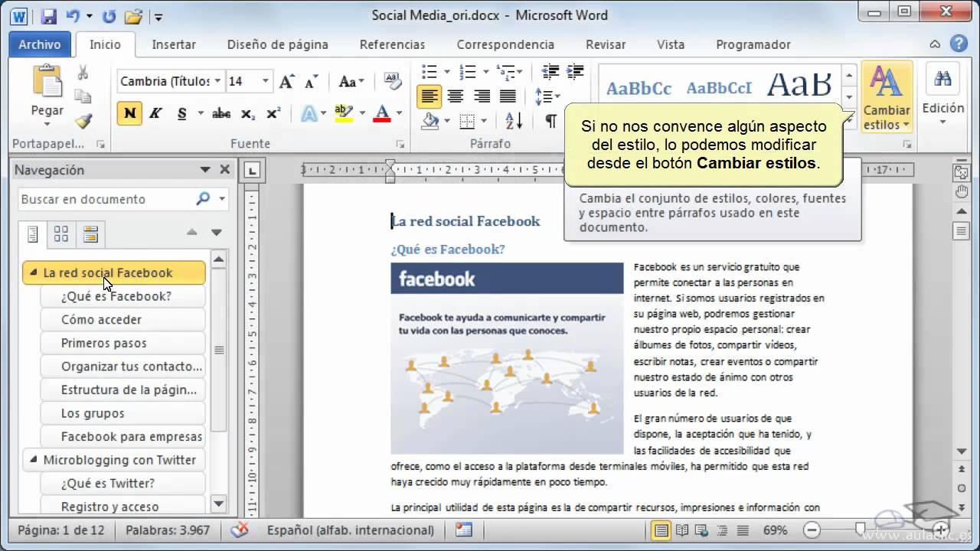Open the font name dropdown
The height and width of the screenshot is (551, 980).
click(218, 81)
